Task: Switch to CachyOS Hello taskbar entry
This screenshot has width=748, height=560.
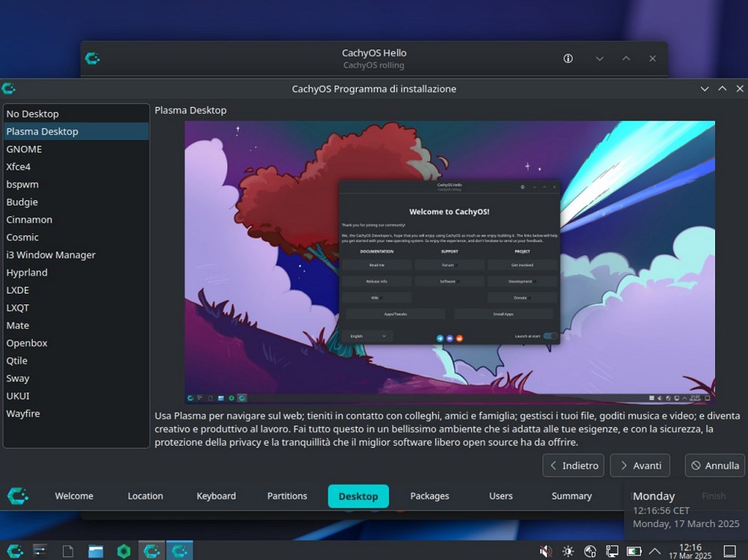Action: [x=152, y=551]
